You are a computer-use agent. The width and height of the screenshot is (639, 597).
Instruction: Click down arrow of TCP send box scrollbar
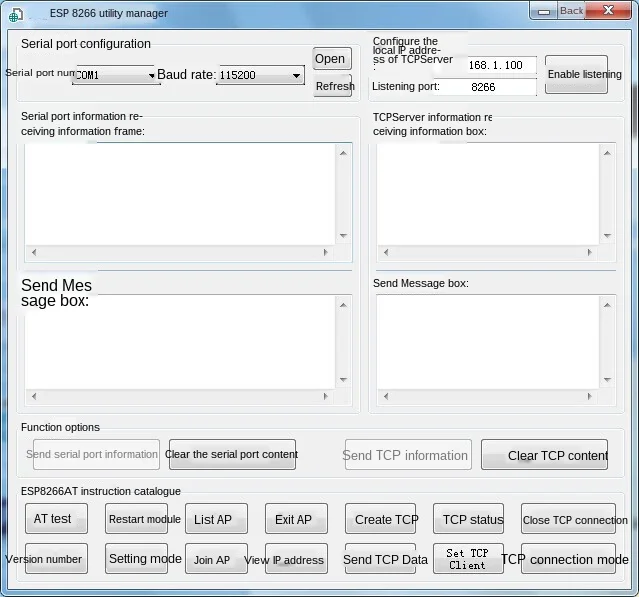point(607,379)
